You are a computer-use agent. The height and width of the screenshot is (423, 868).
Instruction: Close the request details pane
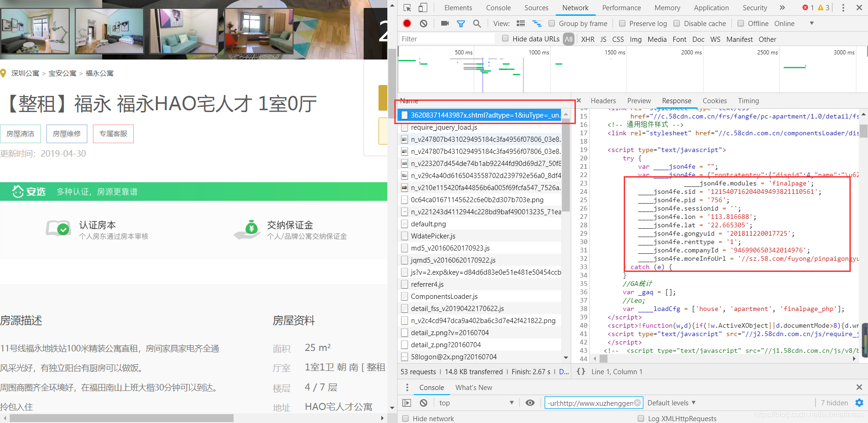pos(579,100)
